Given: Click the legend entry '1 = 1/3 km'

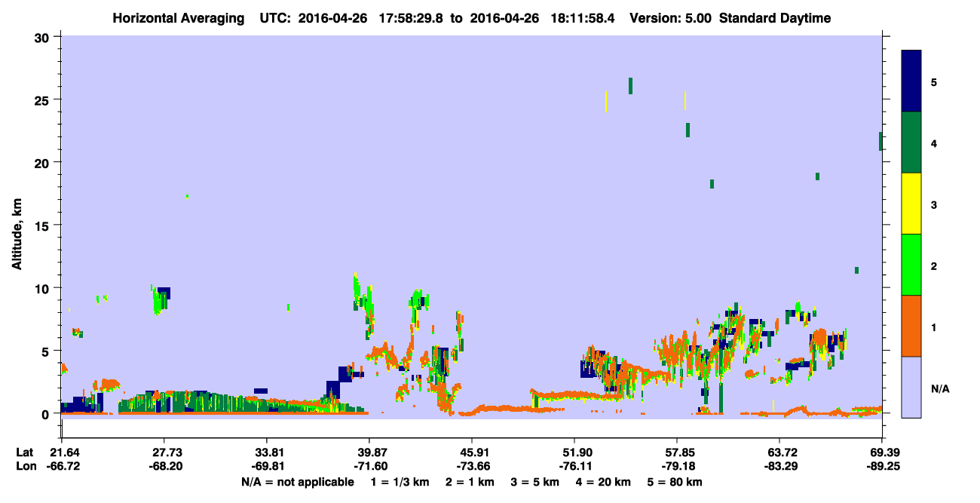Looking at the screenshot, I should pyautogui.click(x=400, y=482).
